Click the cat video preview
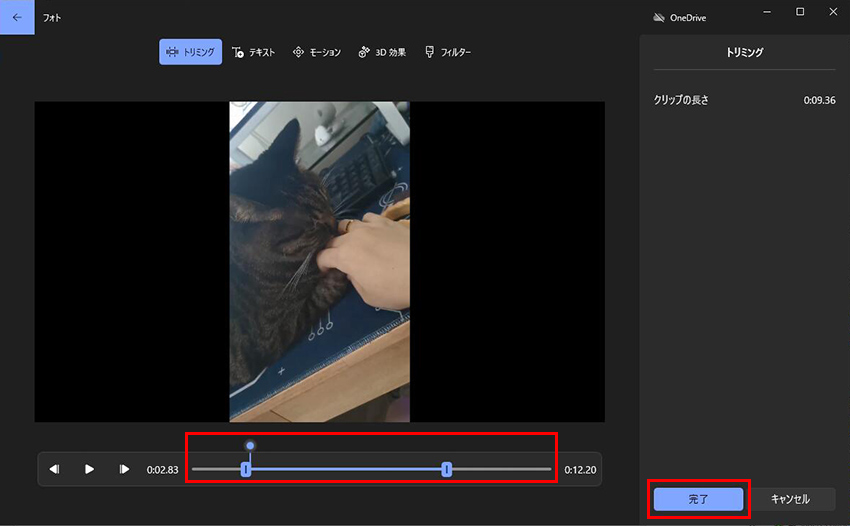The width and height of the screenshot is (850, 526). [319, 261]
